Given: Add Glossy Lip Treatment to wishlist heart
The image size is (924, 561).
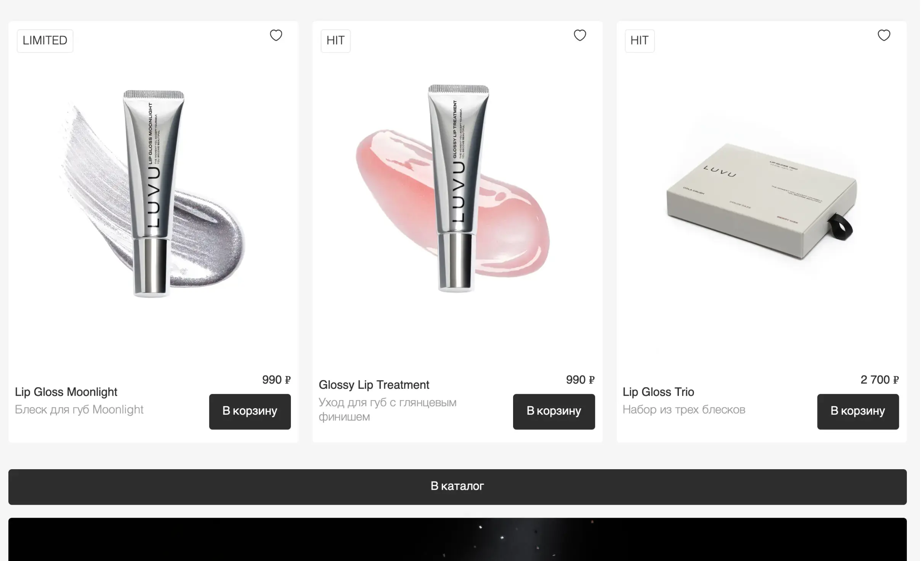Looking at the screenshot, I should coord(580,35).
